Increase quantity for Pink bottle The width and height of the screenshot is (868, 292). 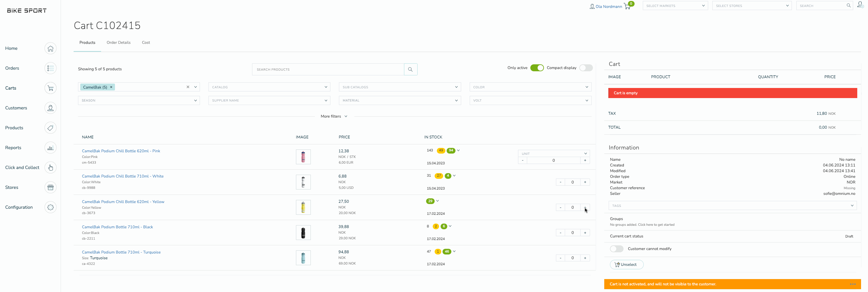585,161
